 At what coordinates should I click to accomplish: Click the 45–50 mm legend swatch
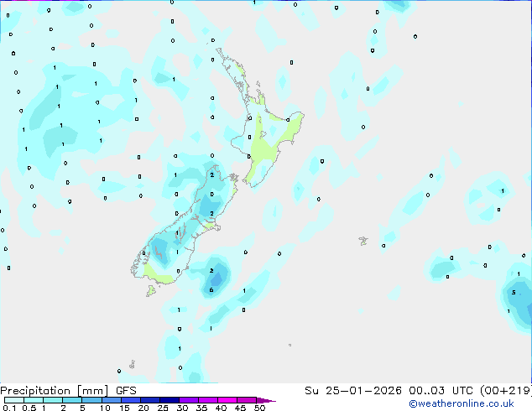pyautogui.click(x=247, y=400)
